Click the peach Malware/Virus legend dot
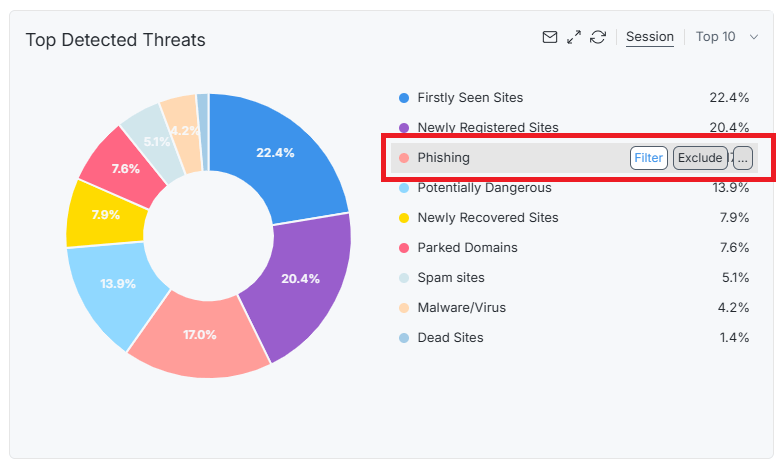This screenshot has height=464, width=783. click(404, 308)
